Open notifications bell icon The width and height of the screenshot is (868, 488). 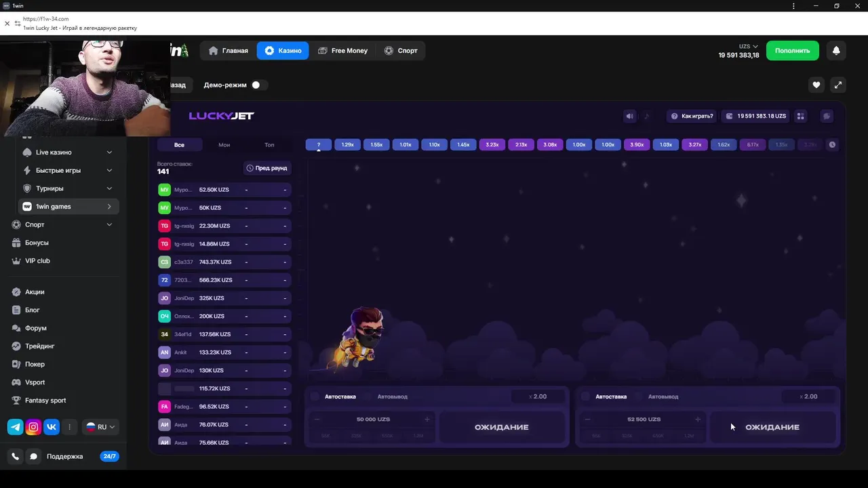pos(836,51)
